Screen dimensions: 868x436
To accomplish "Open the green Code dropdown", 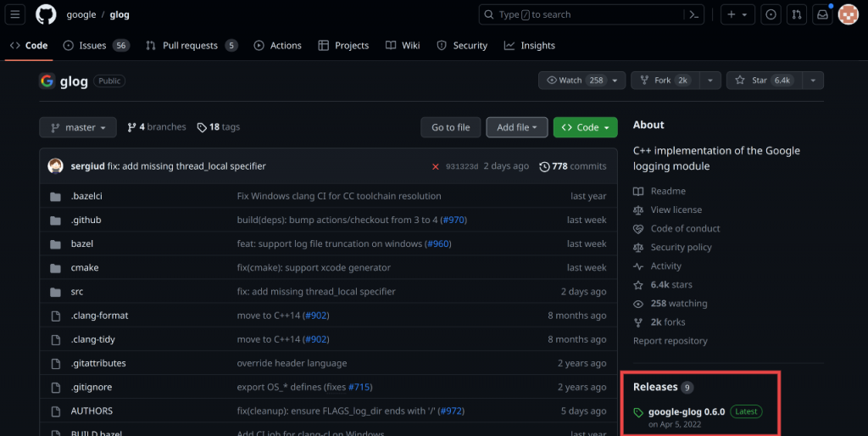I will (x=585, y=127).
